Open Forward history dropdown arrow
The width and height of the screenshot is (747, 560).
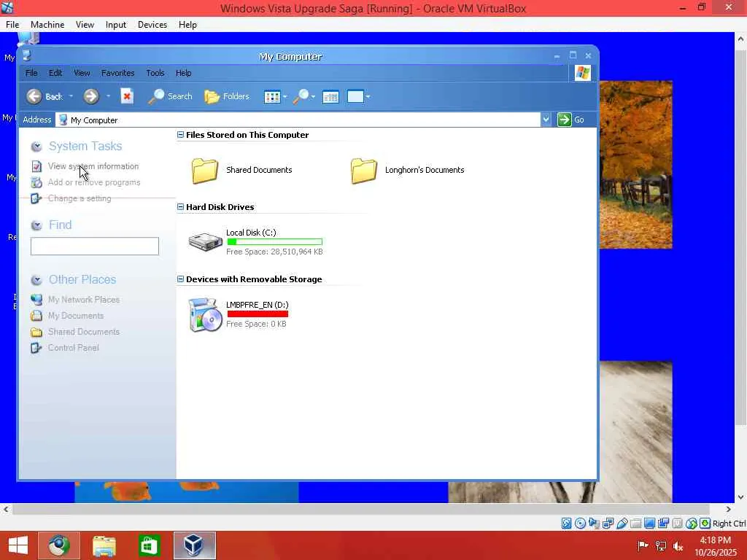click(x=108, y=96)
